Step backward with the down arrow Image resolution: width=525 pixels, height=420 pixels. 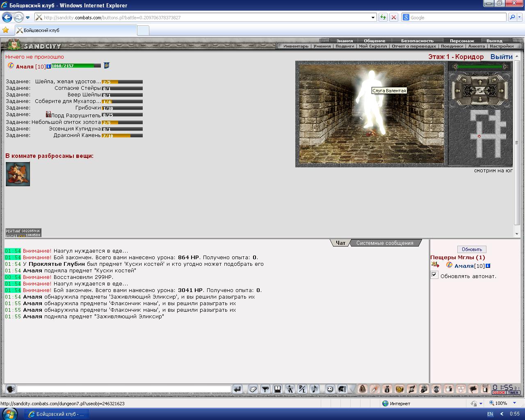click(x=480, y=100)
